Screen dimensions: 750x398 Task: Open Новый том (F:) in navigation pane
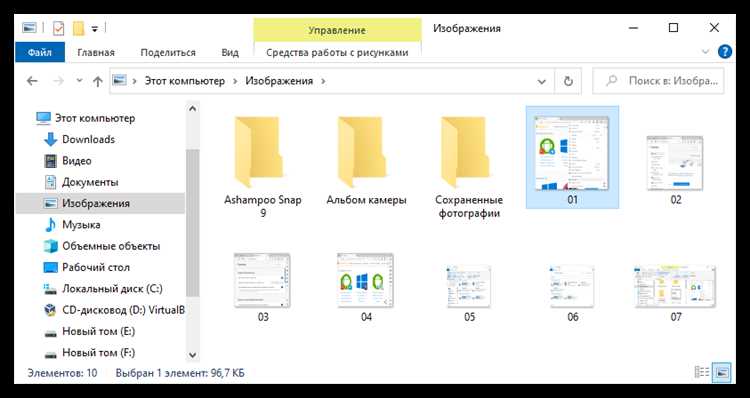click(98, 353)
